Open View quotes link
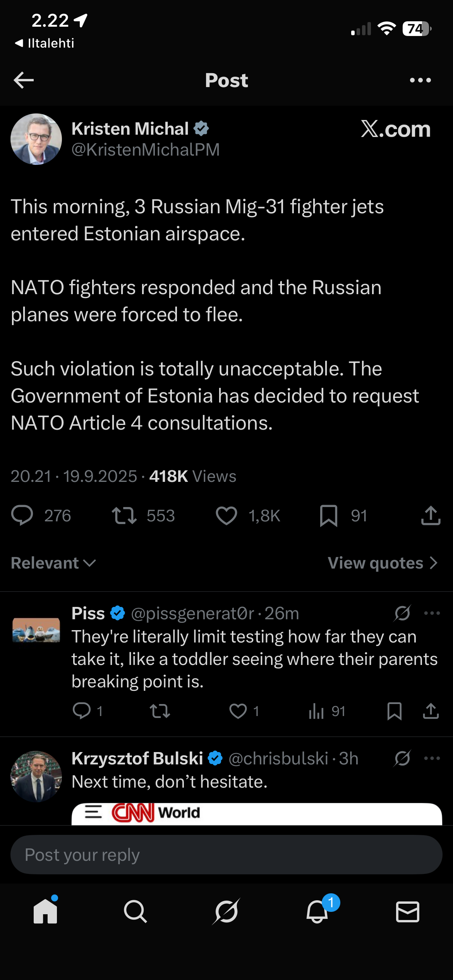The image size is (453, 980). tap(383, 563)
